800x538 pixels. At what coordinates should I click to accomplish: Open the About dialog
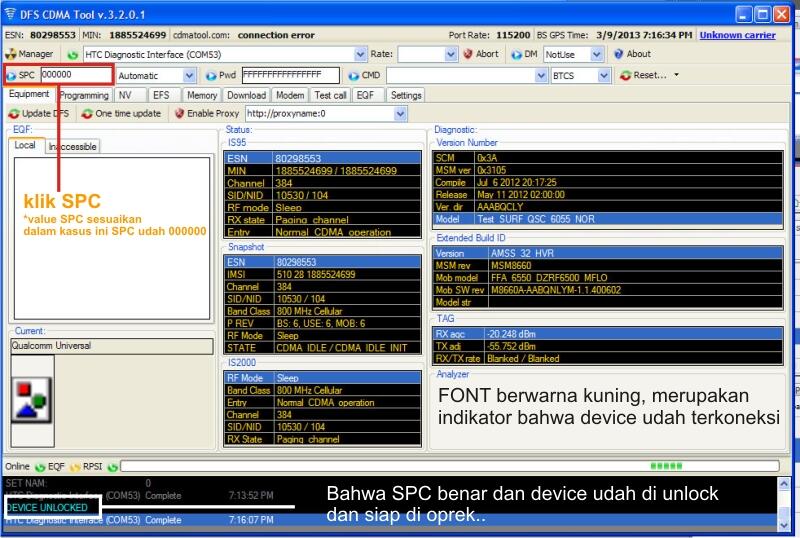pyautogui.click(x=632, y=54)
